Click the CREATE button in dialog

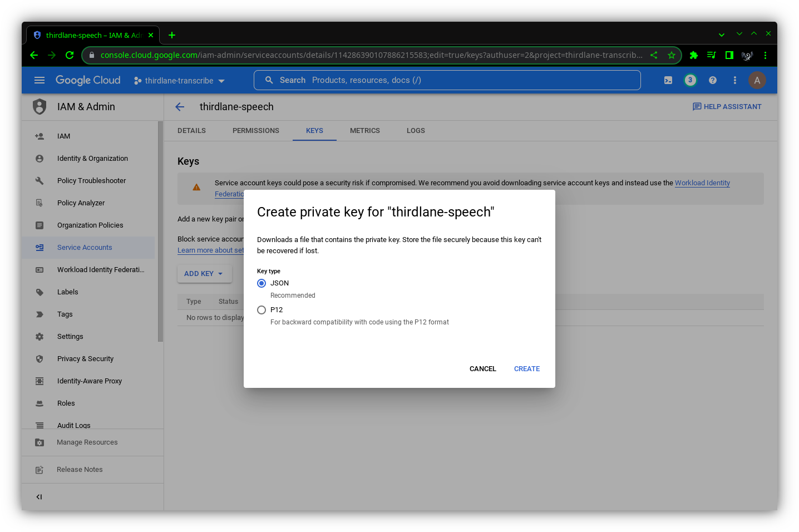point(527,369)
